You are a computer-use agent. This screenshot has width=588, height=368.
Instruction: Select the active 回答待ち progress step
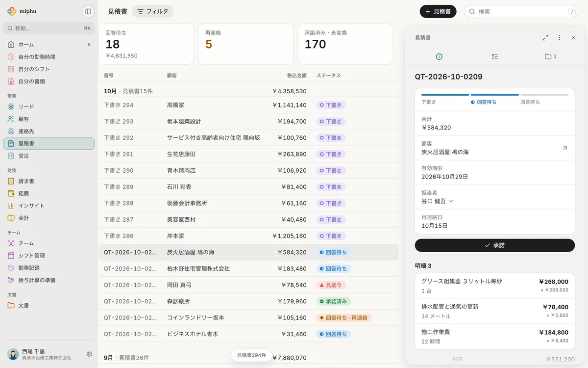494,99
